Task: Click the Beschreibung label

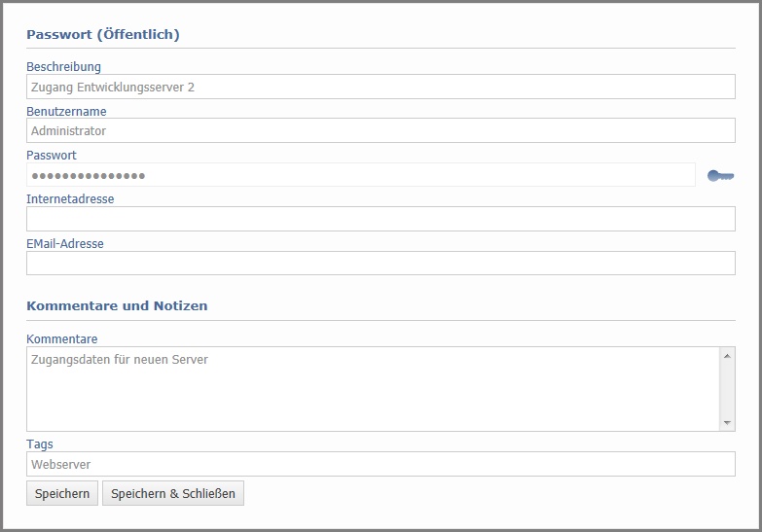Action: coord(63,66)
